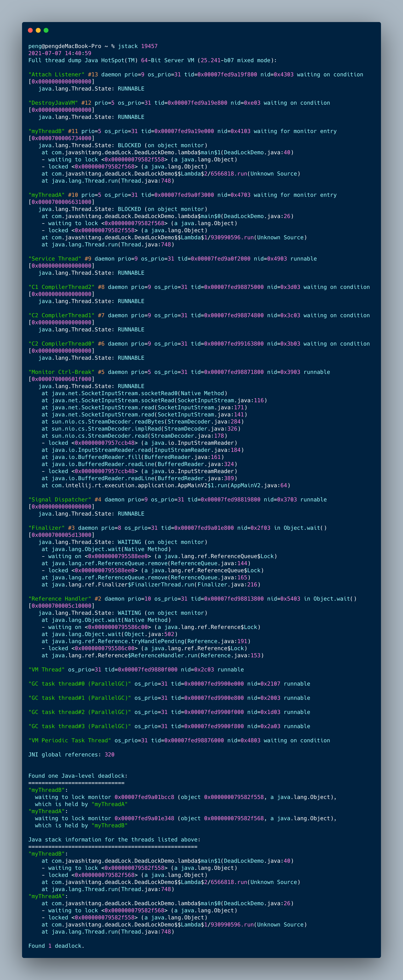Click the 'JNI global references: 320' line
Image resolution: width=403 pixels, height=980 pixels.
[x=71, y=754]
